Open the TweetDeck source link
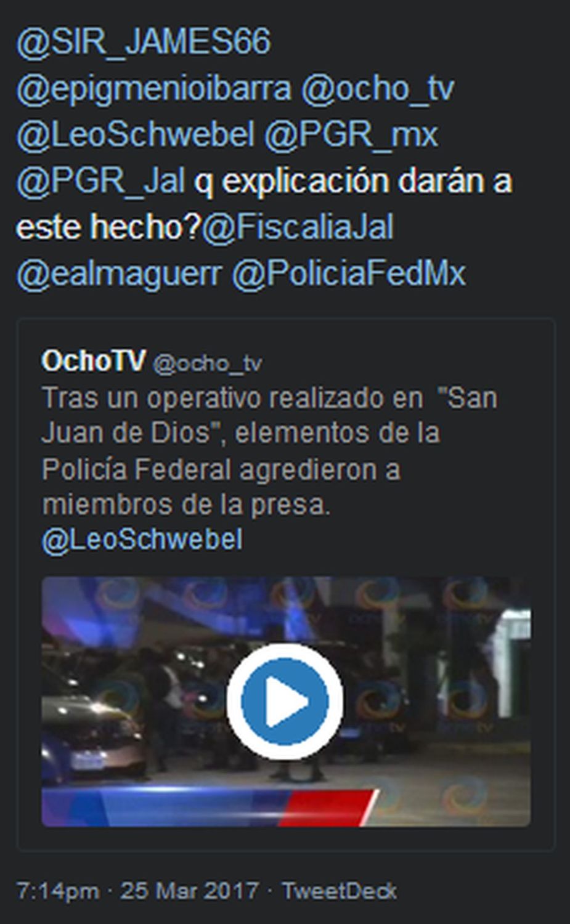 [339, 891]
